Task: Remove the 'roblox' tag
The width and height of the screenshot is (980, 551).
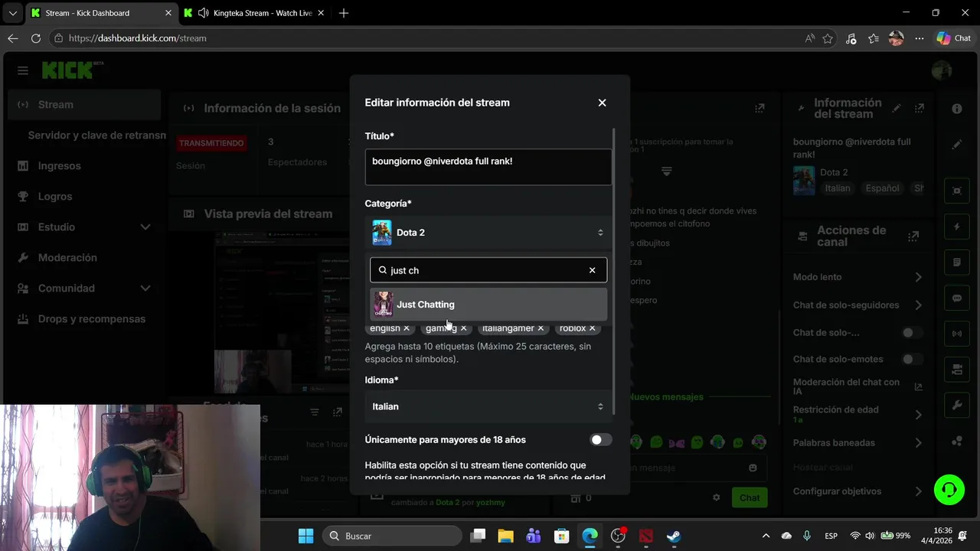Action: [593, 328]
